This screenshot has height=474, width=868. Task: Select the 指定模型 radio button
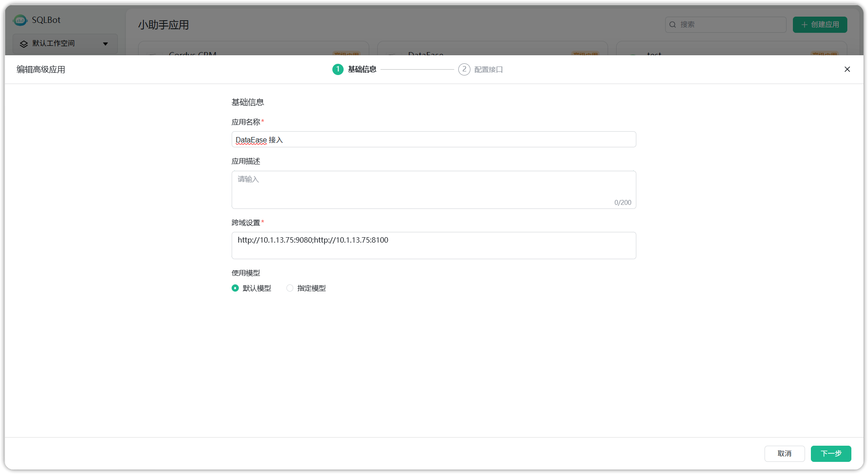click(x=290, y=288)
